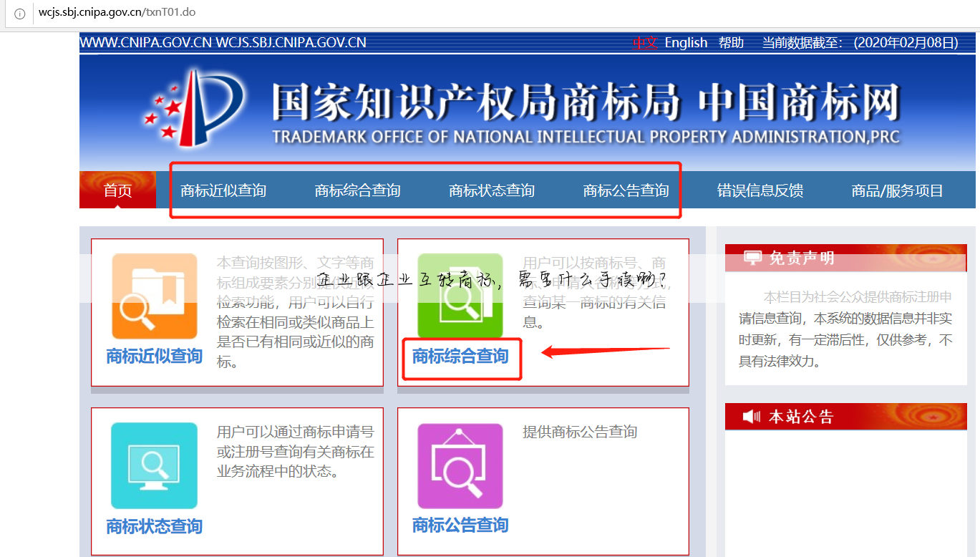
Task: Click the green document magnifier icon for 商标综合查询
Action: (460, 294)
